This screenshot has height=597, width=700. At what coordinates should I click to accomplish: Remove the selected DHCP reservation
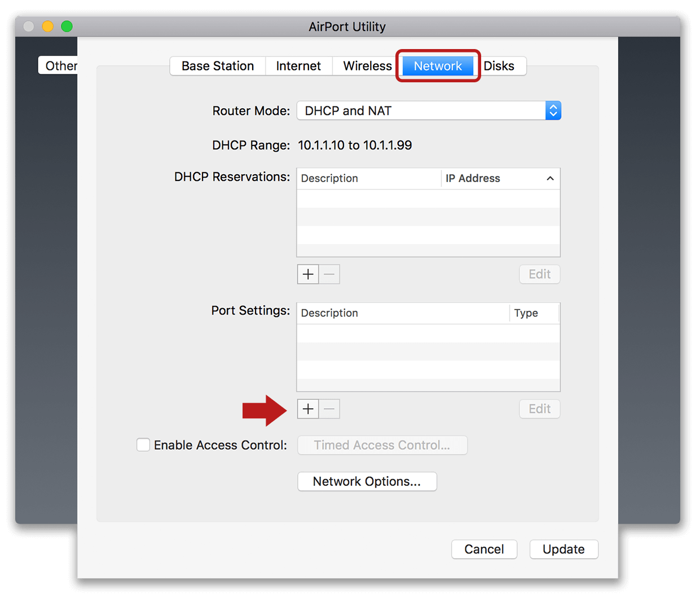click(329, 274)
